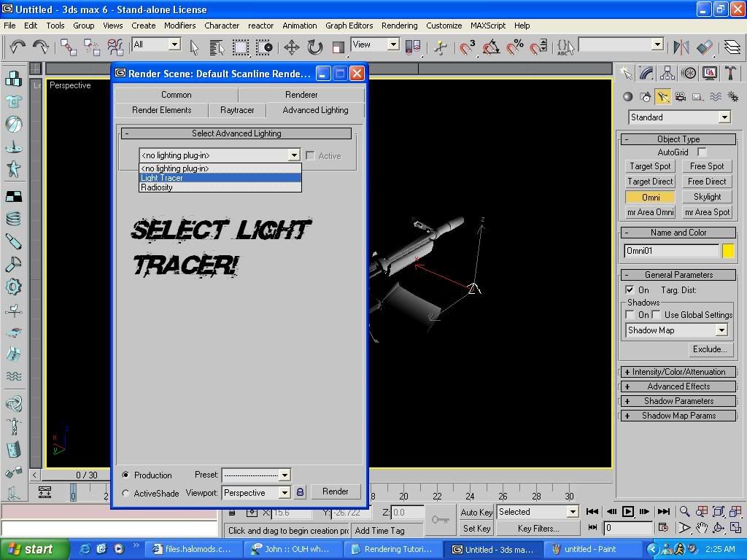747x560 pixels.
Task: Open the Layer Manager icon
Action: click(732, 47)
